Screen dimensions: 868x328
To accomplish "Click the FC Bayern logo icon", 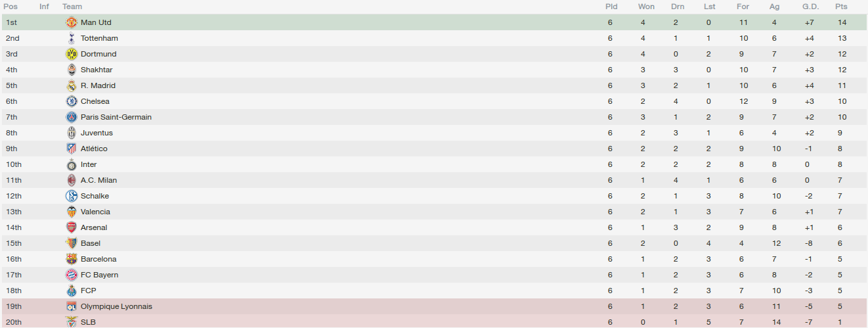I will point(72,275).
